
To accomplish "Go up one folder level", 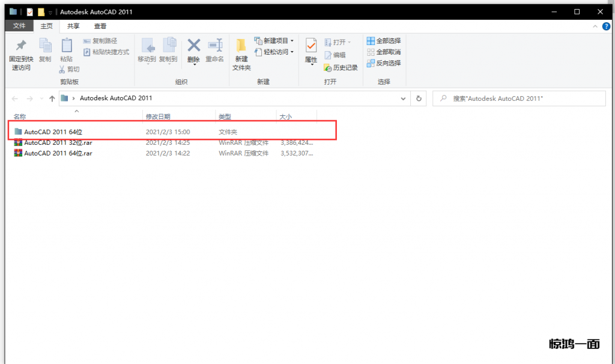I will coord(52,99).
